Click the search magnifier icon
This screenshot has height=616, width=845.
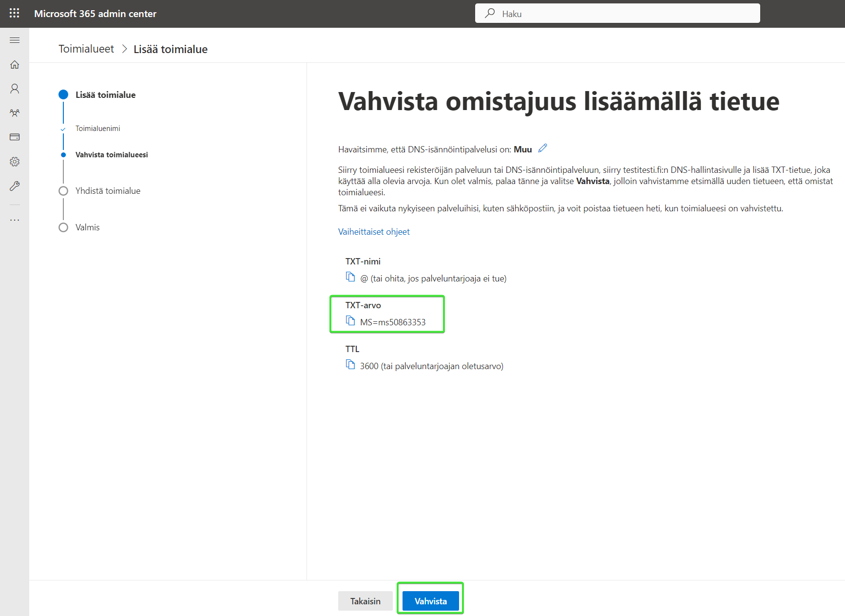coord(490,13)
